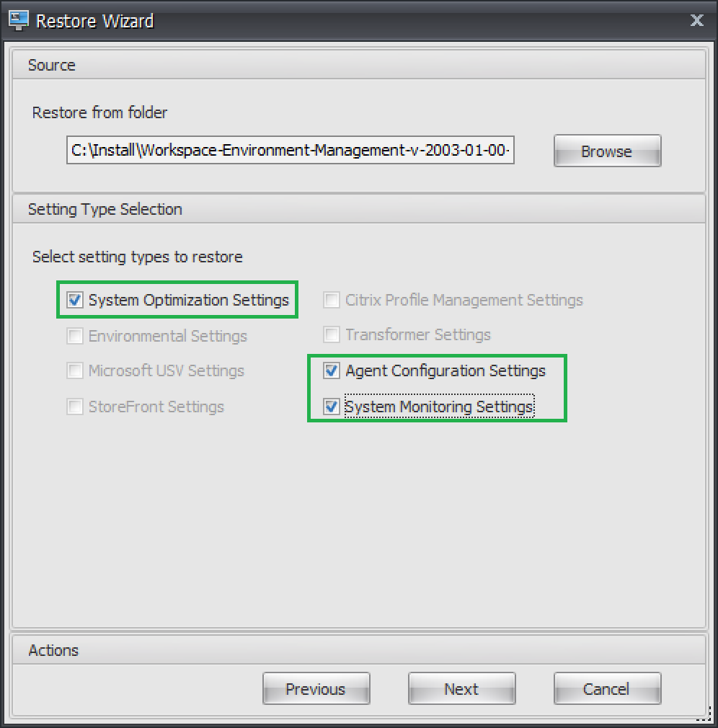The height and width of the screenshot is (728, 718).
Task: Close the Restore Wizard dialog
Action: (696, 20)
